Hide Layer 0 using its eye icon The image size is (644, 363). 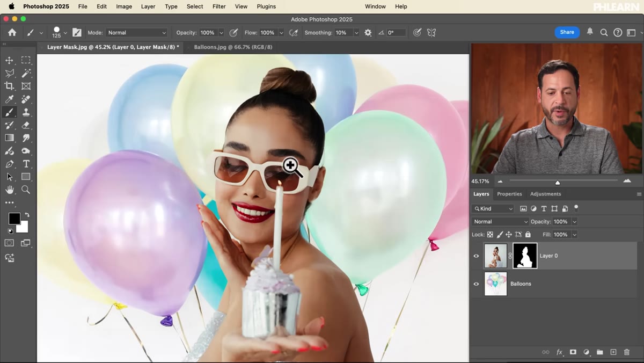tap(476, 256)
